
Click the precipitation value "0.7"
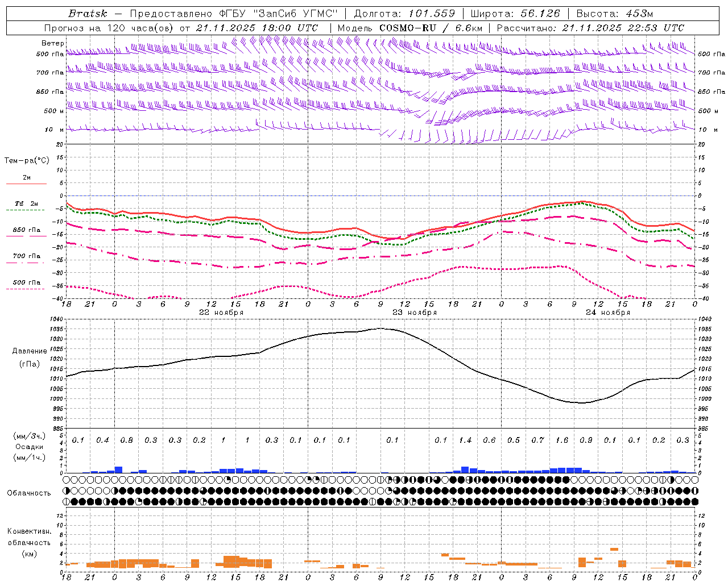pos(537,440)
